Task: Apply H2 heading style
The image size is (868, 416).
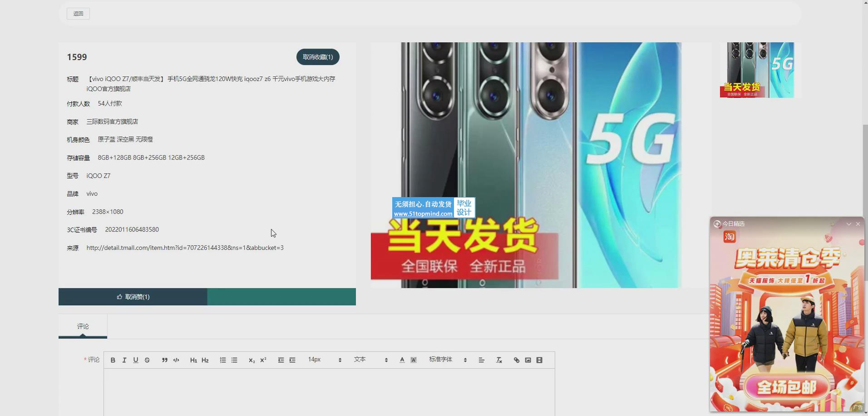Action: coord(205,360)
